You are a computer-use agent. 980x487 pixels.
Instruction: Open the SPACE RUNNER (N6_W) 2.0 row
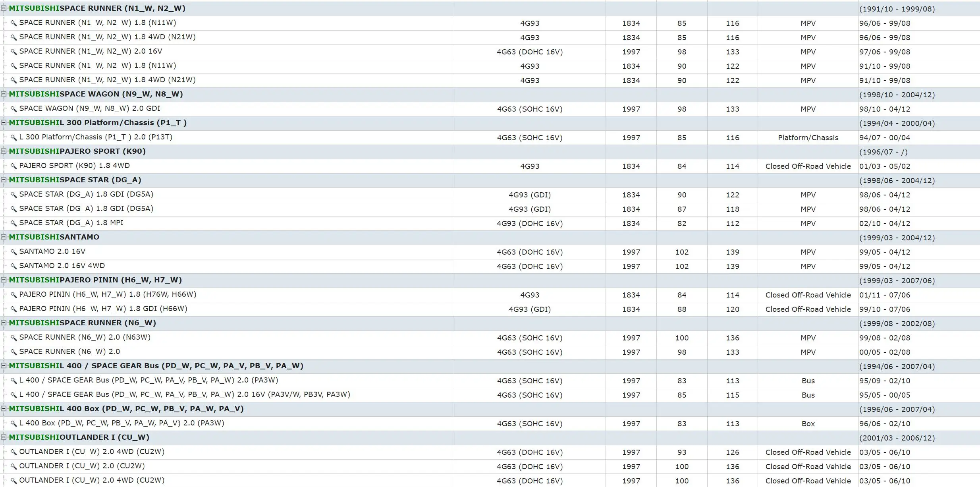pos(69,352)
